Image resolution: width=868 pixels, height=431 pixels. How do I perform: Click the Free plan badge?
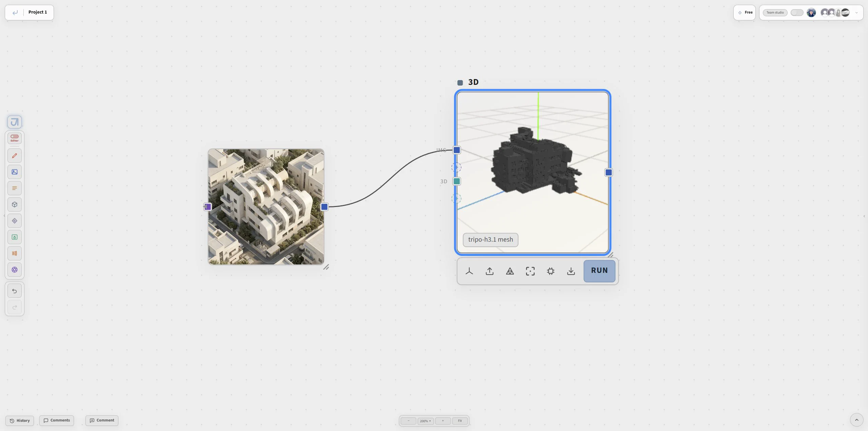point(745,13)
